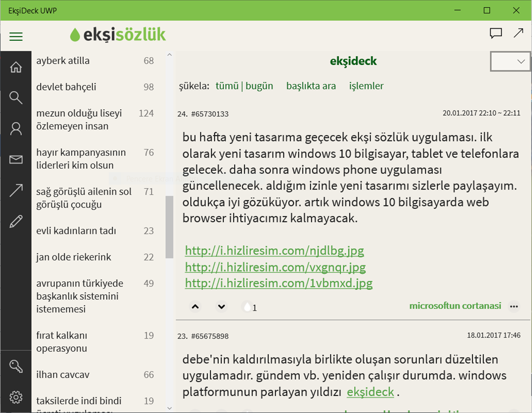Open the user profile icon
The width and height of the screenshot is (532, 413).
click(16, 129)
